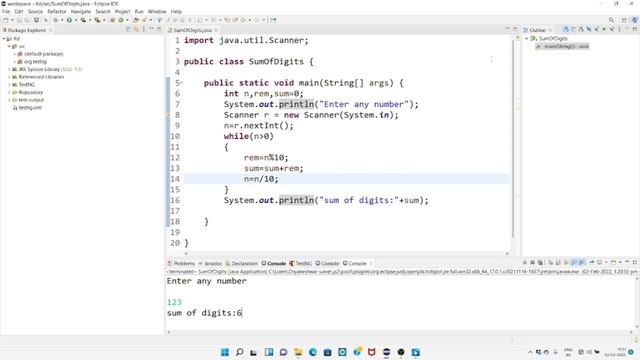Open the Navigate menu
The height and width of the screenshot is (360, 640).
click(x=81, y=11)
